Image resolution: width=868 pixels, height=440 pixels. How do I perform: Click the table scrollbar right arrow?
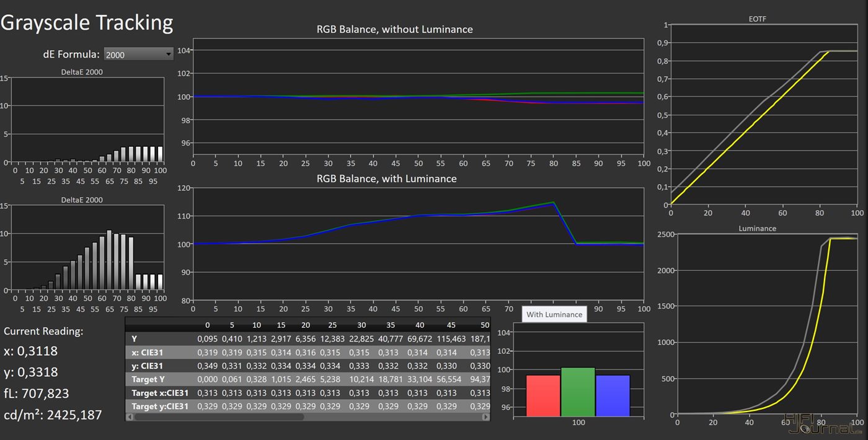pos(486,417)
